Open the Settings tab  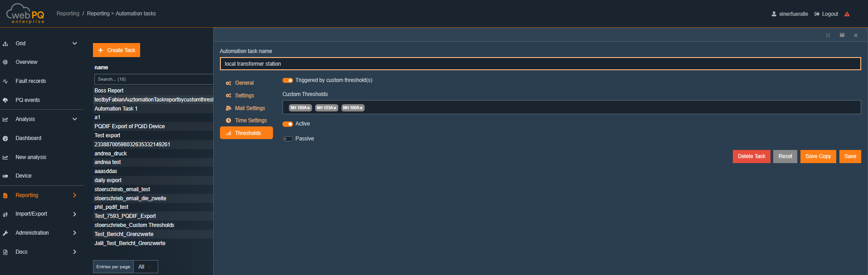(246, 96)
